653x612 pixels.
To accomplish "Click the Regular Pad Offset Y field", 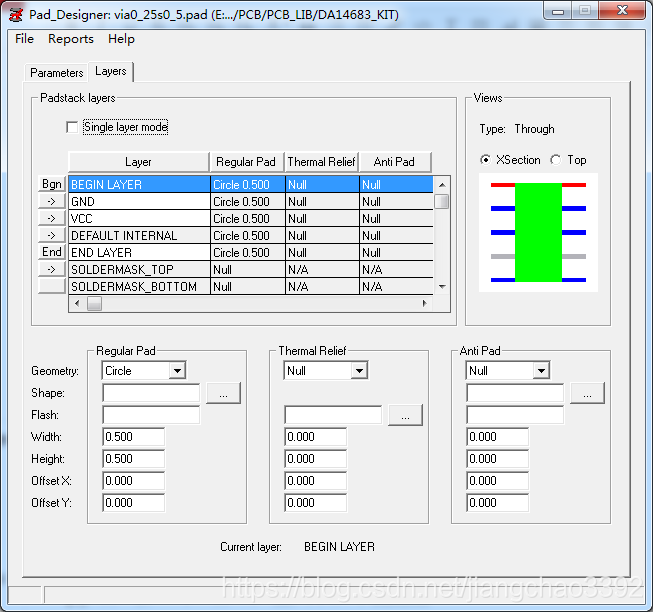I will 134,503.
